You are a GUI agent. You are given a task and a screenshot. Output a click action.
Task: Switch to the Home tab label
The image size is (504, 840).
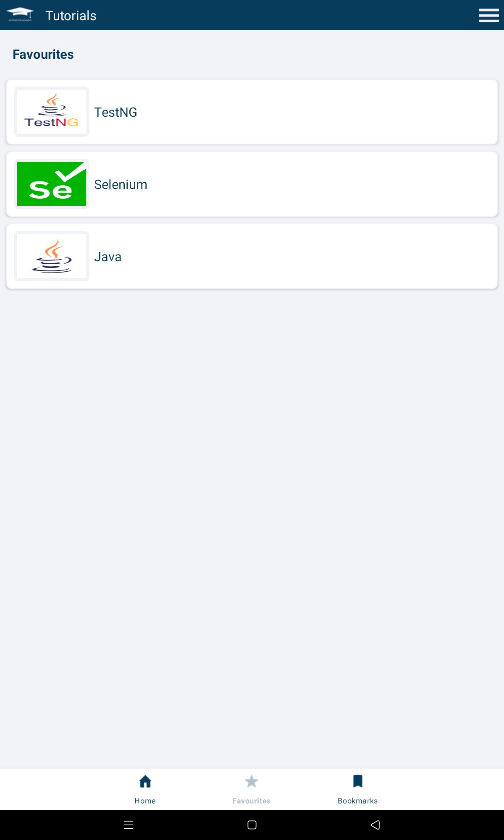coord(145,801)
